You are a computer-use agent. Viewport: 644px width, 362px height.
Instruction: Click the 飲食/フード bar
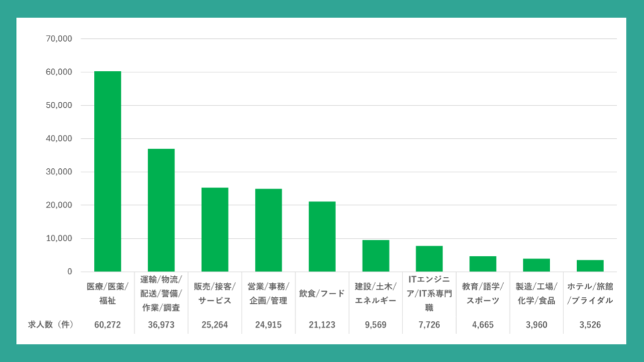(x=322, y=236)
